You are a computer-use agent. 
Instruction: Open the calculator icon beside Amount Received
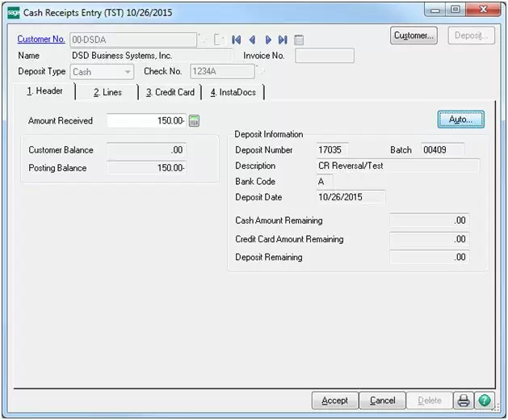[194, 121]
